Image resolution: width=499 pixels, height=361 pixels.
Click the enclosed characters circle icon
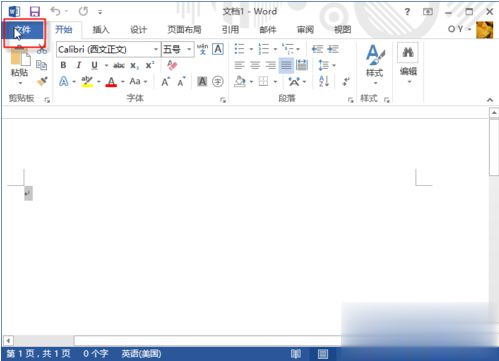[x=218, y=81]
